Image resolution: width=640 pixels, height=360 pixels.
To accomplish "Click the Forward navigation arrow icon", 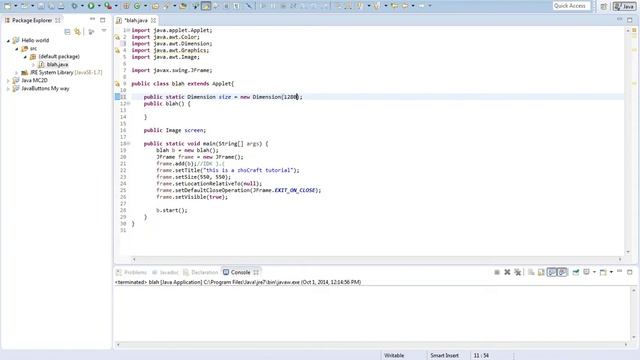I will pyautogui.click(x=422, y=6).
